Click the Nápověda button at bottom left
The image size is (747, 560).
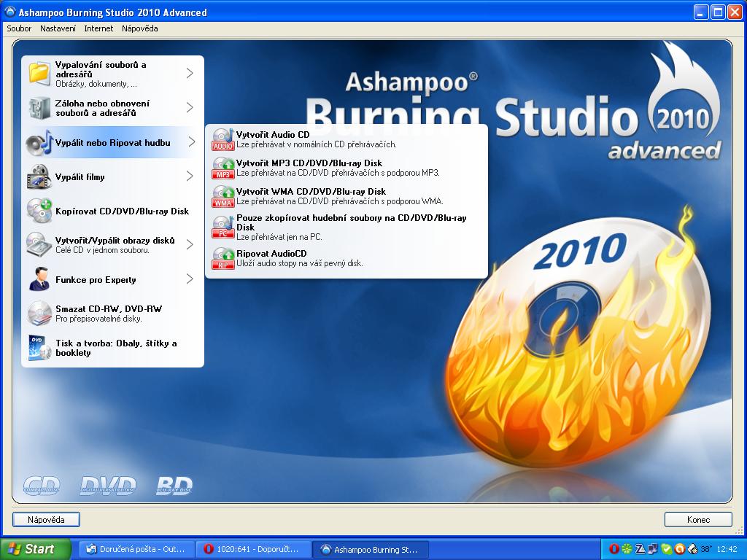46,519
